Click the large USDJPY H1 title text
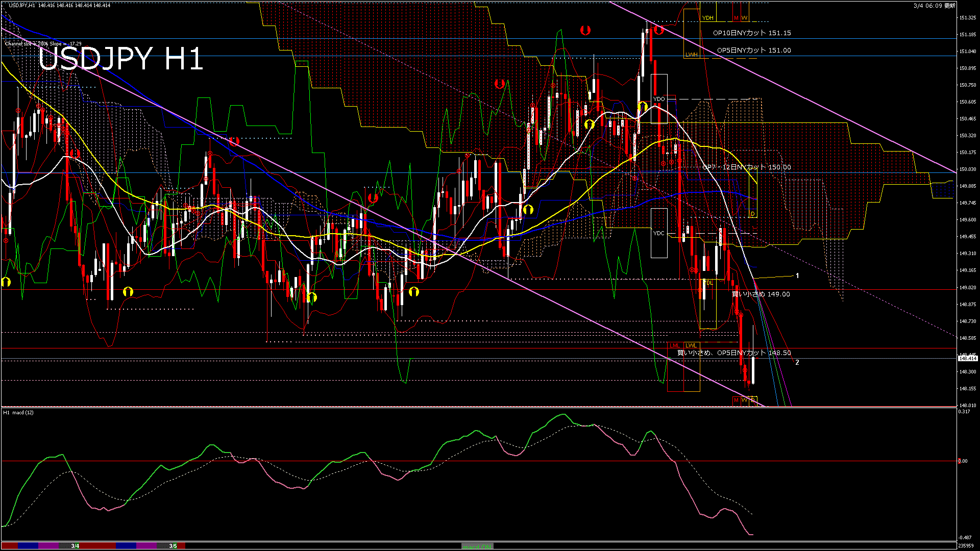Screen dimensions: 980x551 (120, 59)
